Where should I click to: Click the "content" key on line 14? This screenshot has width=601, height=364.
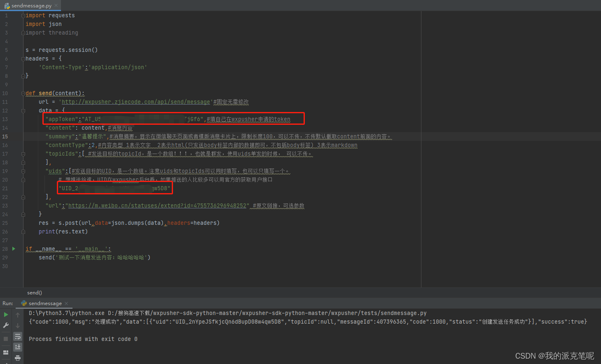click(x=60, y=128)
